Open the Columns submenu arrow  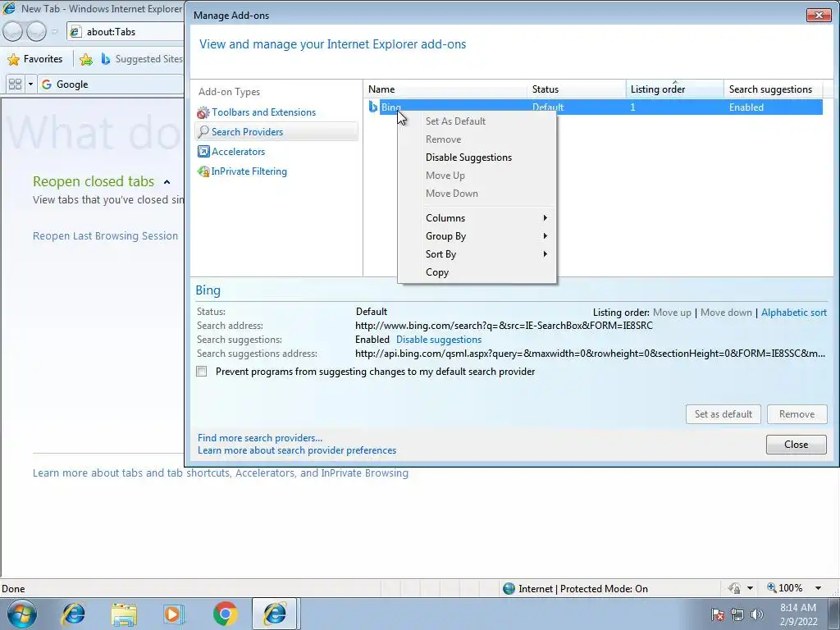(545, 217)
